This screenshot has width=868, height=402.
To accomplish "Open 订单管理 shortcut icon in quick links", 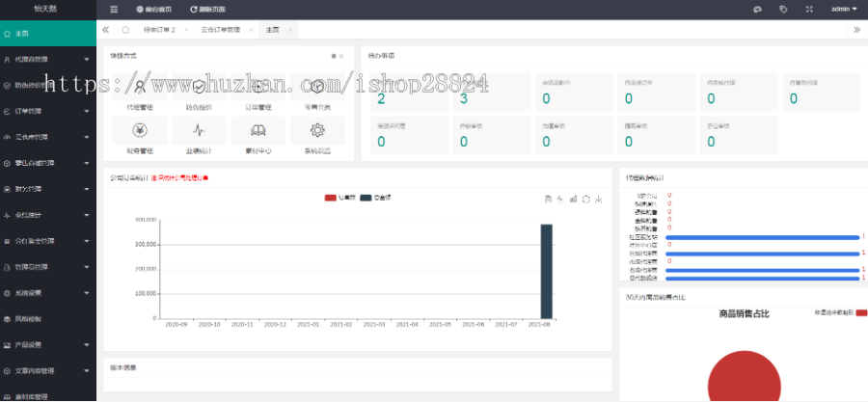I will click(x=258, y=87).
